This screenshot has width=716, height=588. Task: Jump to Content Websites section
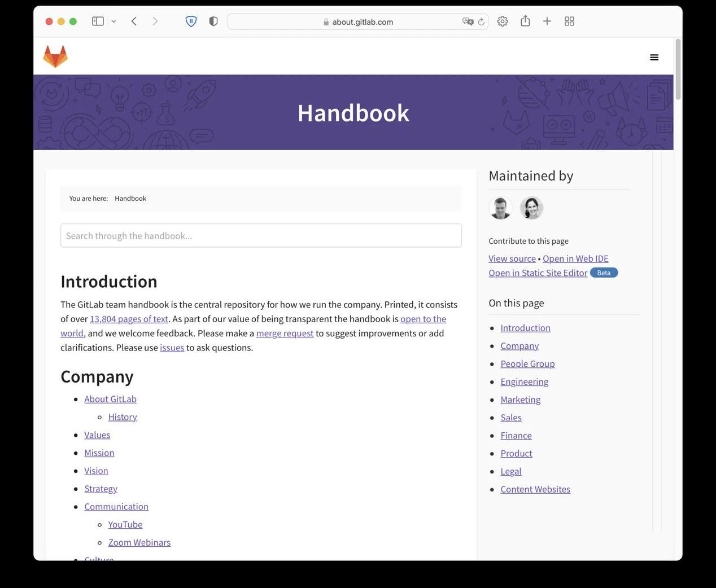[x=535, y=489]
